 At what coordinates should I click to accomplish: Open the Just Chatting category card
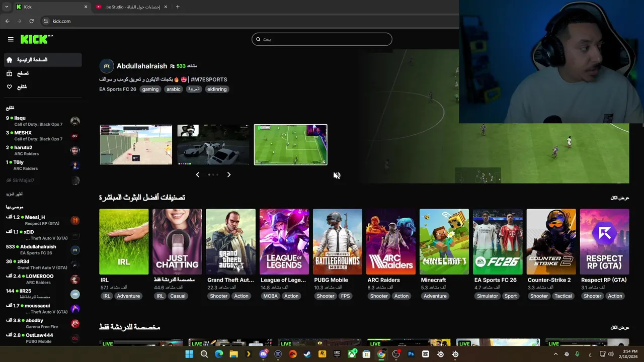[x=177, y=242]
